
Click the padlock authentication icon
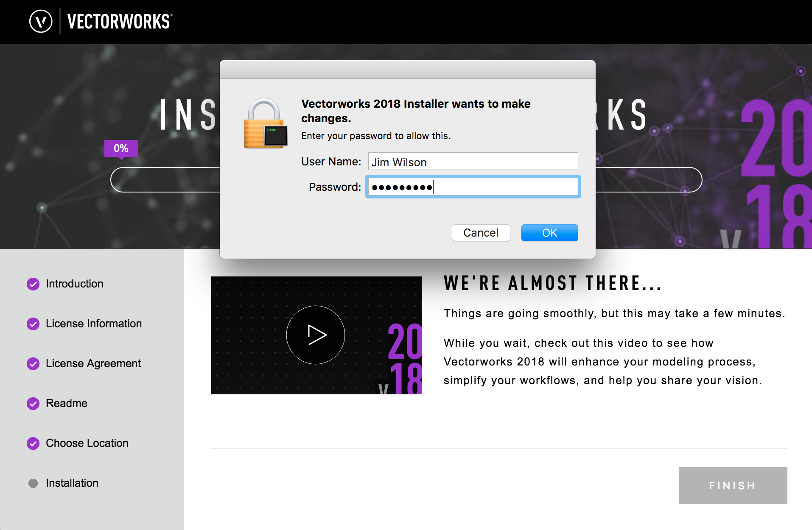265,124
